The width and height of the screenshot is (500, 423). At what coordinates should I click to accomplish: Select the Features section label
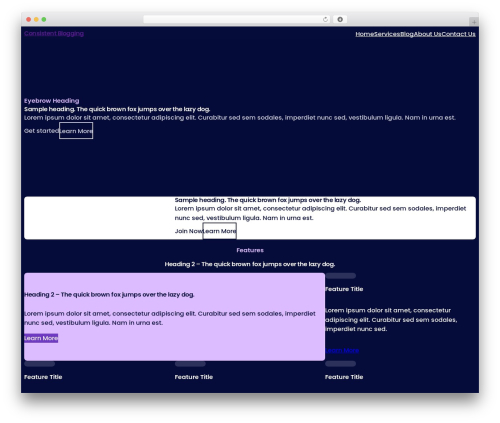tap(250, 250)
